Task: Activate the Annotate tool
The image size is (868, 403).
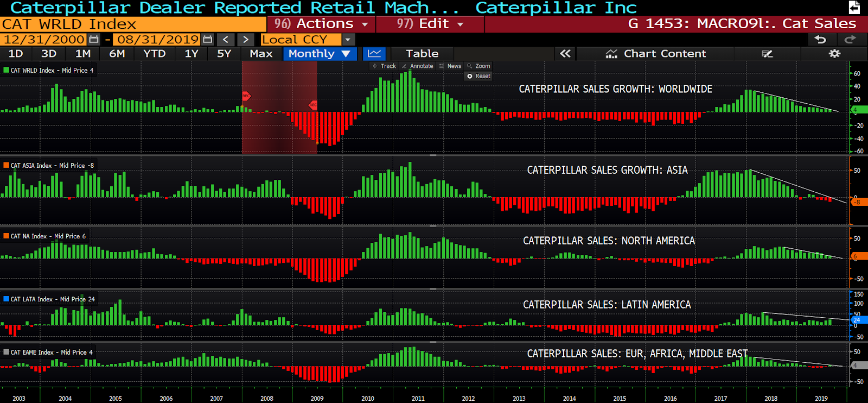Action: point(417,66)
